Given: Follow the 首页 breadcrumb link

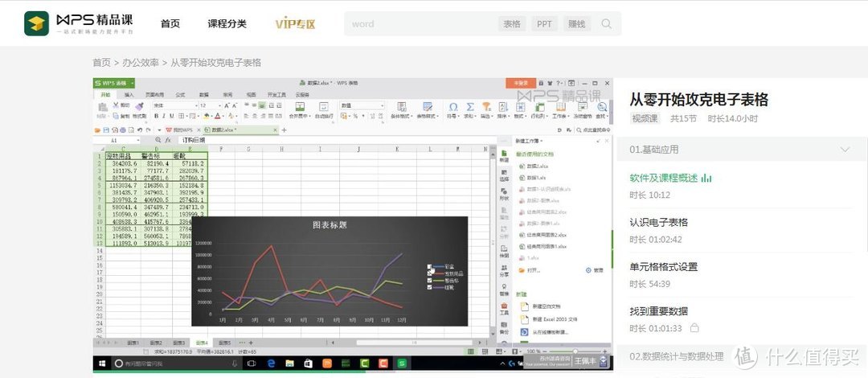Looking at the screenshot, I should (x=101, y=63).
